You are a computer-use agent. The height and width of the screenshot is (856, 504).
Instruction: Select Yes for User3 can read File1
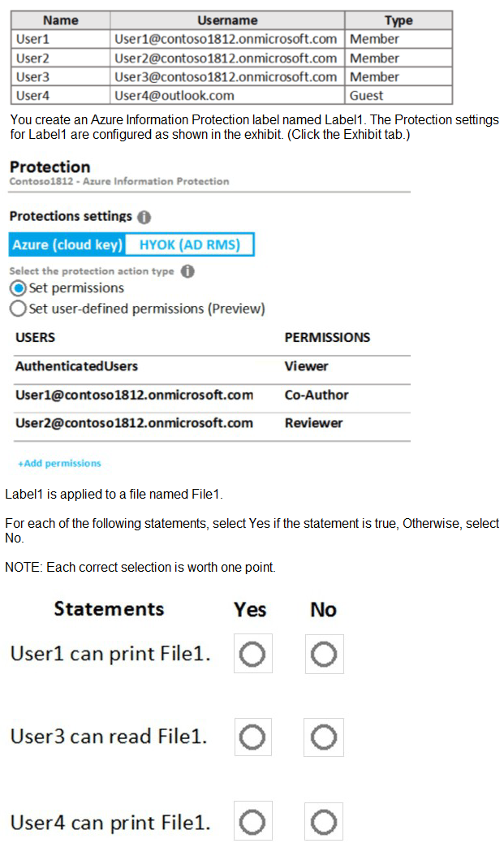252,737
